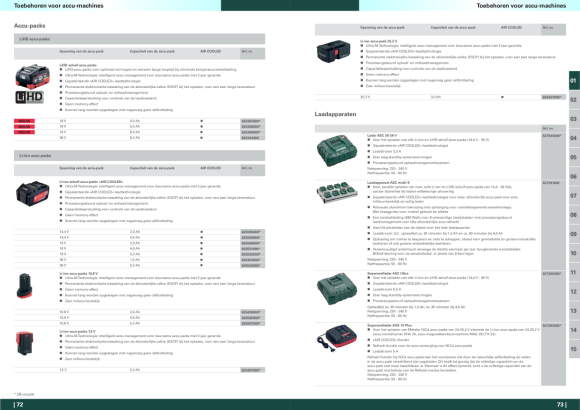This screenshot has height=410, width=580.
Task: Jump to chapter tab 09
Action: [574, 234]
